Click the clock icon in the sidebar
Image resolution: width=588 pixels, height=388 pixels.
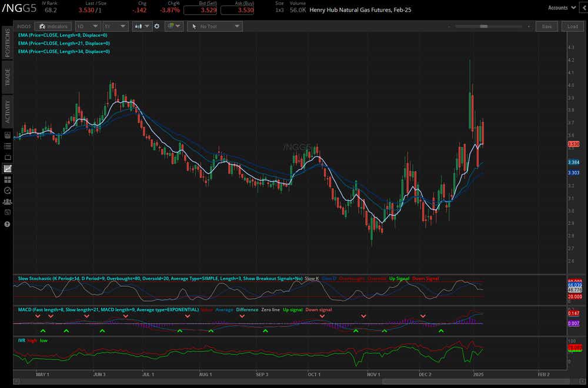[x=6, y=190]
